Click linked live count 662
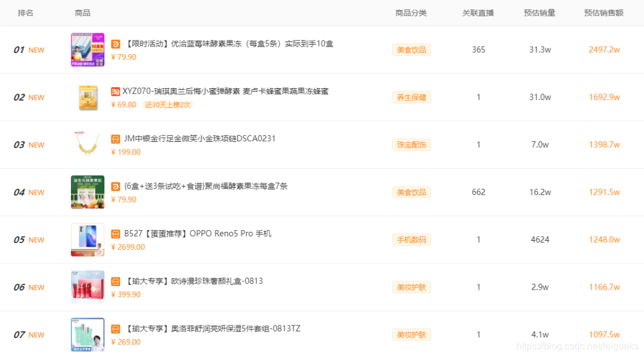Screen dimensions: 644x357 [478, 192]
